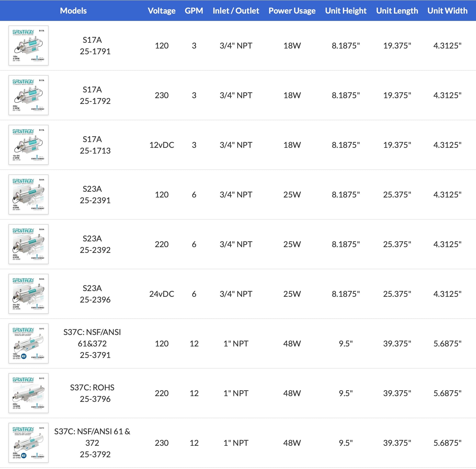Open the S23A 25-2391 product thumbnail
476x469 pixels.
[28, 194]
